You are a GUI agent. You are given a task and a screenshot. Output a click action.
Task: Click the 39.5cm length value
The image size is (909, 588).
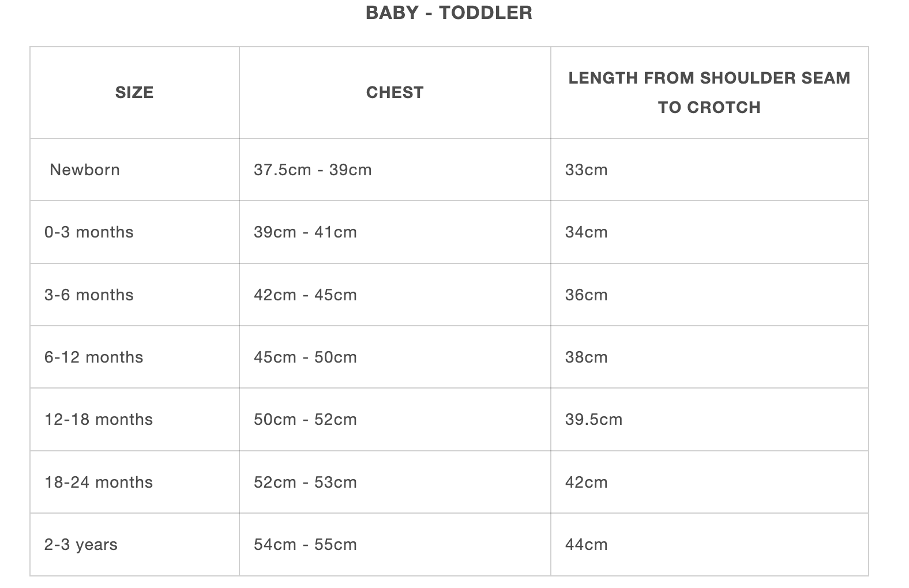(x=594, y=419)
